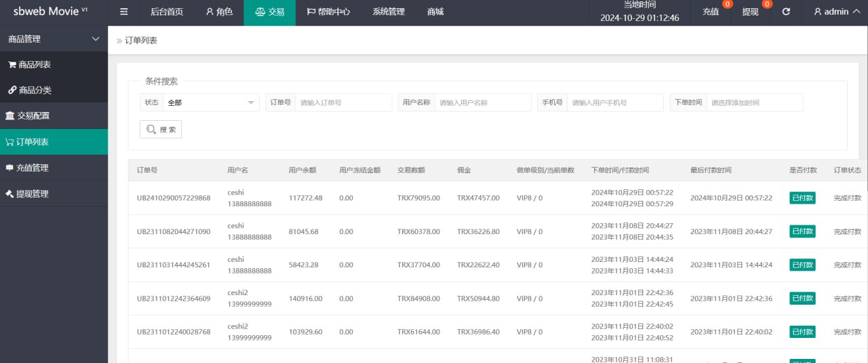This screenshot has height=363, width=868.
Task: Open 交易配置 in the sidebar
Action: (x=33, y=116)
